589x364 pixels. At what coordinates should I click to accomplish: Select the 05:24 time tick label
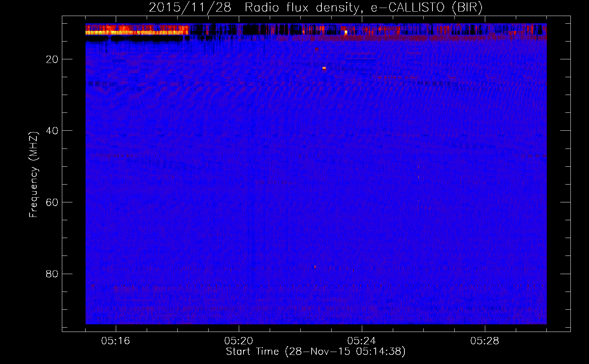[x=362, y=341]
